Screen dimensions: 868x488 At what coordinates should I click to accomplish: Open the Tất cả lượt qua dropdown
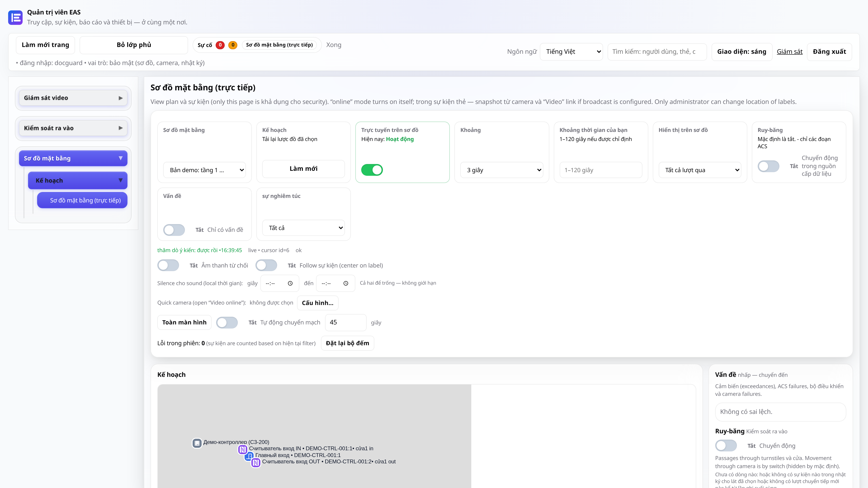(700, 170)
